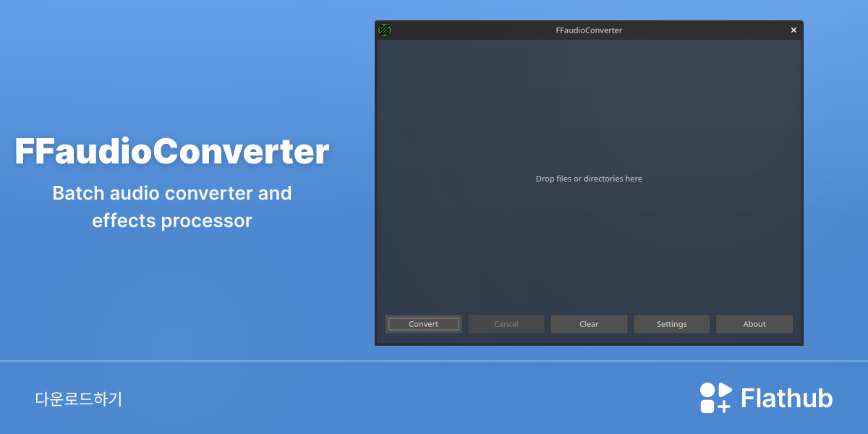Click the greyed-out Cancel button
This screenshot has width=868, height=434.
coord(506,324)
